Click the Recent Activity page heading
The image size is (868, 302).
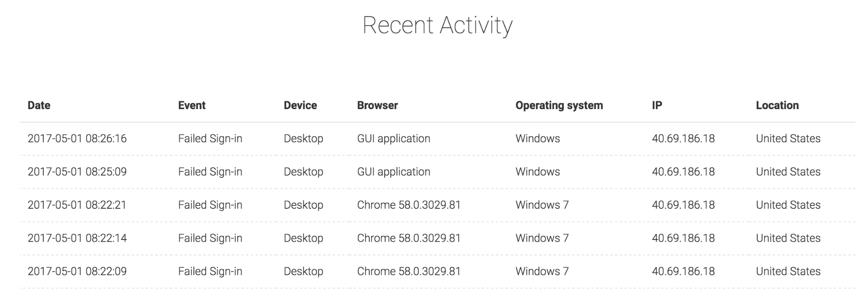437,25
